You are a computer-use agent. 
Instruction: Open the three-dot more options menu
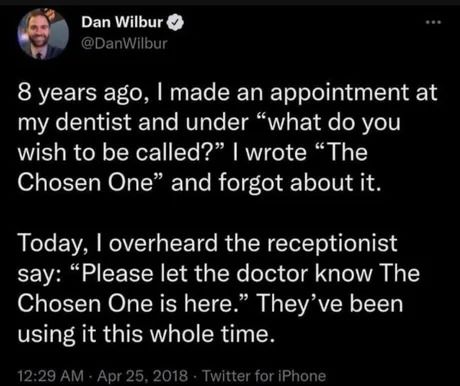tap(434, 22)
